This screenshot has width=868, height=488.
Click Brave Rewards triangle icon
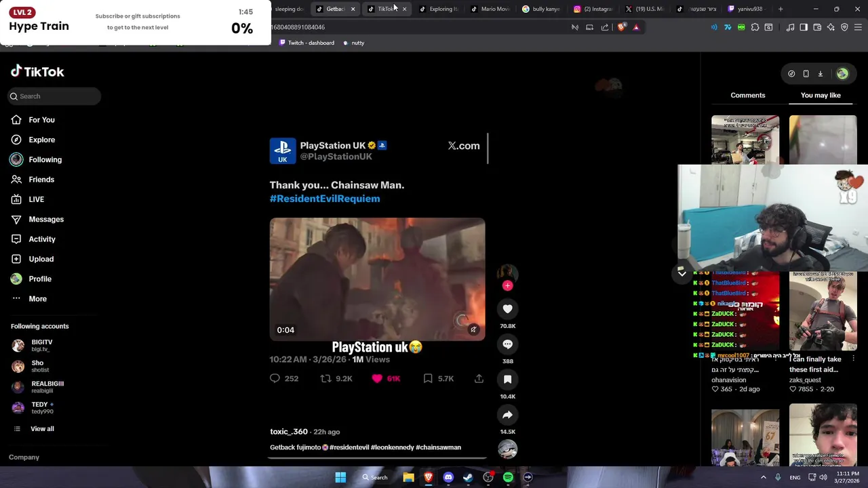(x=636, y=27)
